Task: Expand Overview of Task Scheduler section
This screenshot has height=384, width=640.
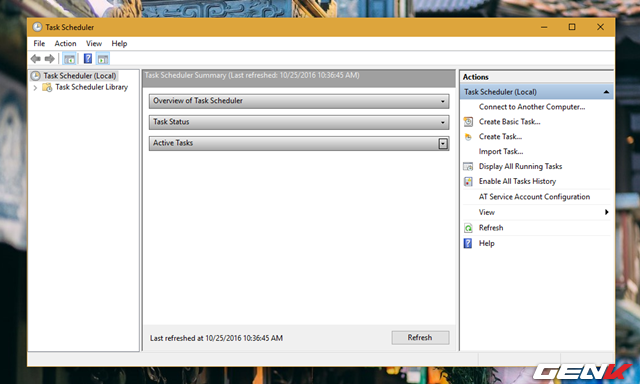Action: [443, 101]
